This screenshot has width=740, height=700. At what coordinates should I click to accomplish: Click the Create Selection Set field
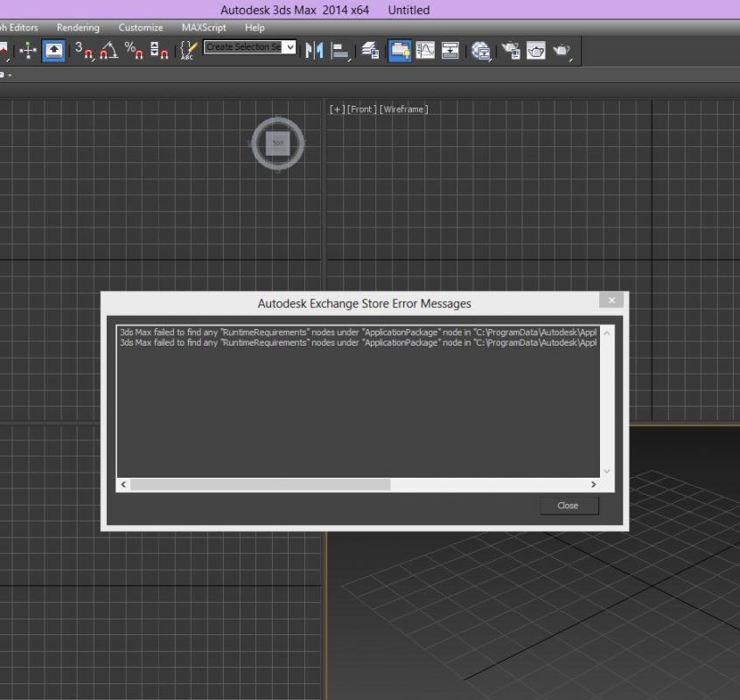click(244, 46)
